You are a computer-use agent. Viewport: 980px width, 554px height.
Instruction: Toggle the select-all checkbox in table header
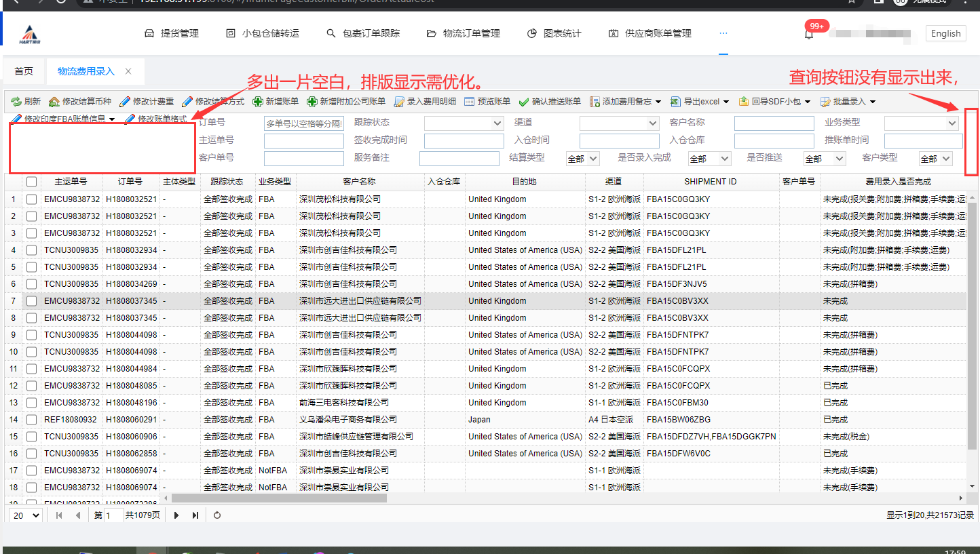point(31,182)
